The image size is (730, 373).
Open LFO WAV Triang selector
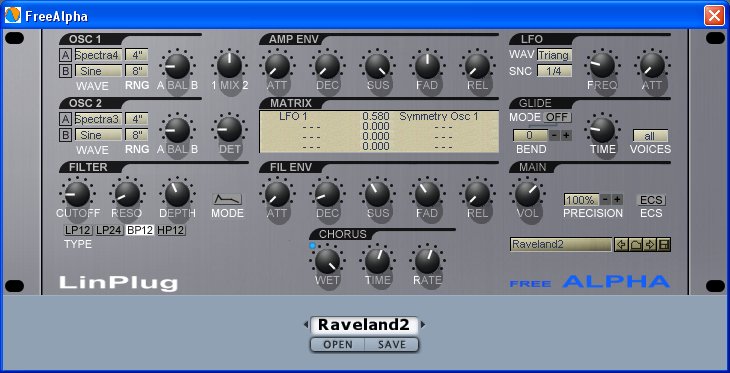pos(554,55)
